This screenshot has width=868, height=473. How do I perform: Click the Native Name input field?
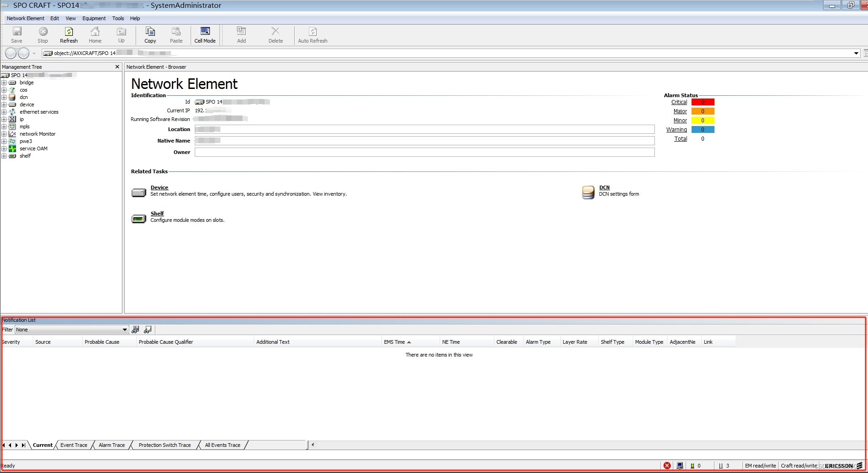click(424, 141)
